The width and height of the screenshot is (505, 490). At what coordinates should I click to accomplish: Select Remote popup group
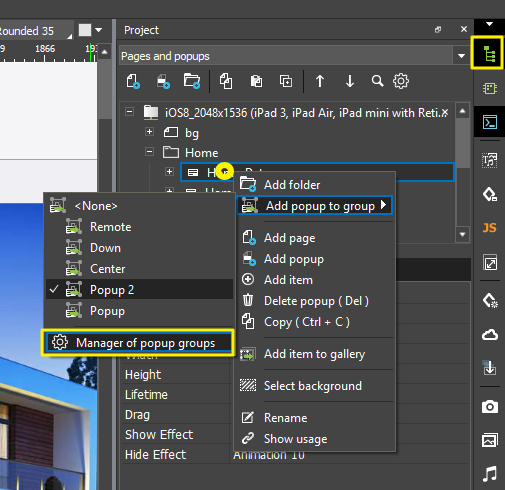click(139, 227)
